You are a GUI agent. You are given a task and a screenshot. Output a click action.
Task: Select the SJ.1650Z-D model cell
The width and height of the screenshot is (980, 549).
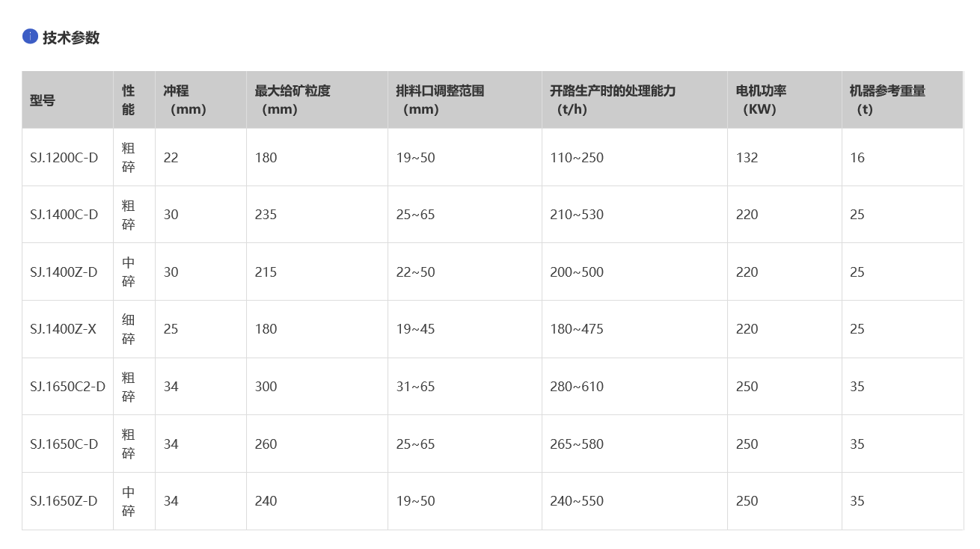(64, 501)
